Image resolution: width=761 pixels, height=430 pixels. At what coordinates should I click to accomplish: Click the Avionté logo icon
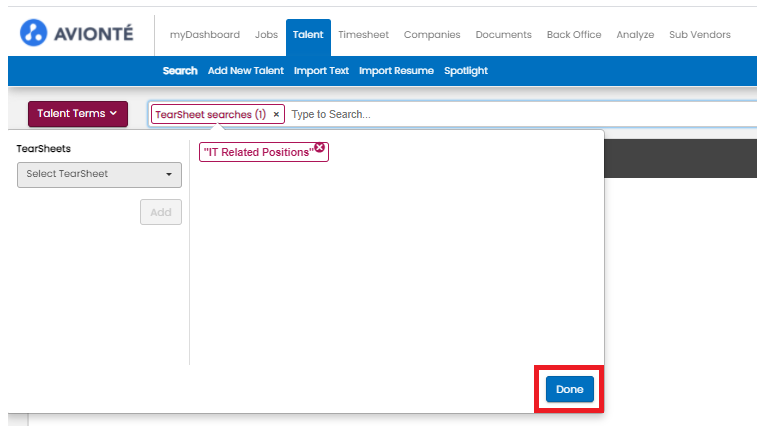33,33
